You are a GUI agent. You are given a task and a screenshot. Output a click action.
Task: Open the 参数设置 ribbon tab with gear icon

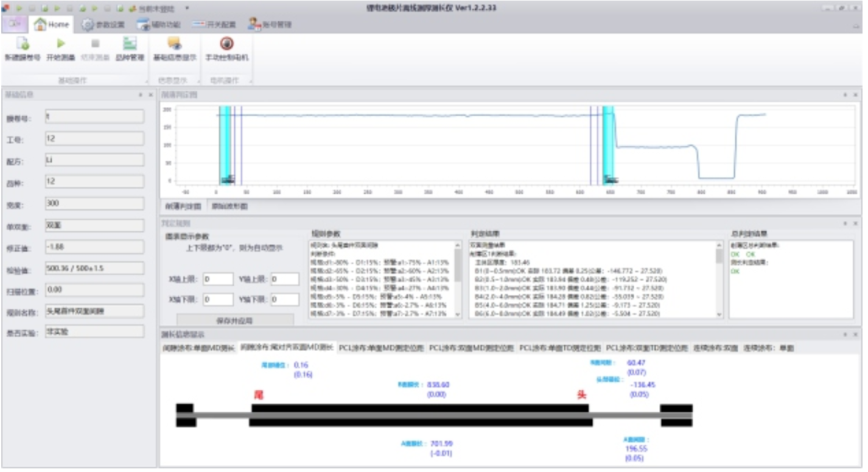point(103,25)
